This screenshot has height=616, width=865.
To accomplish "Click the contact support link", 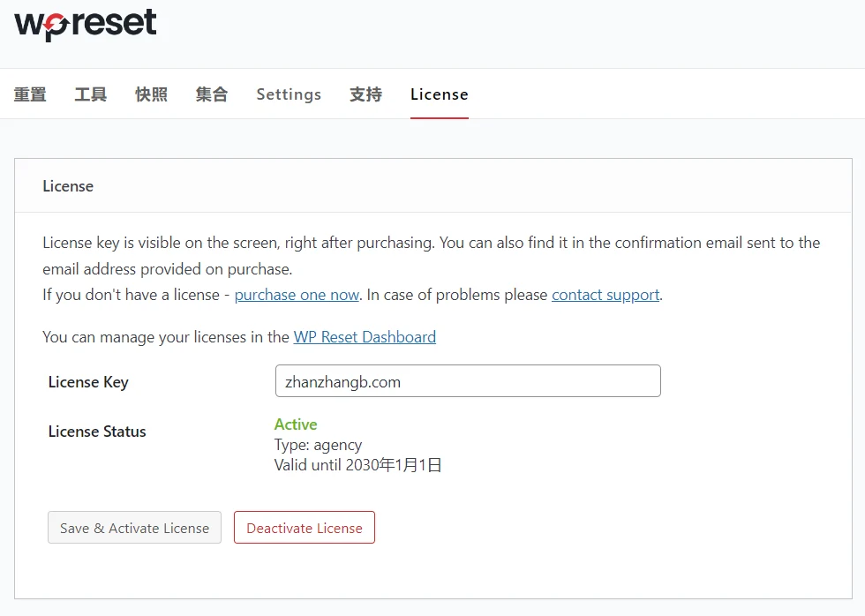I will 605,294.
